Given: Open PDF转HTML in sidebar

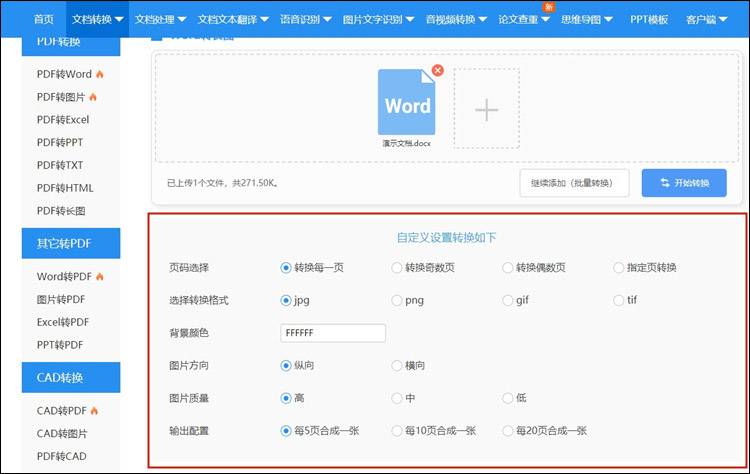Looking at the screenshot, I should coord(65,188).
